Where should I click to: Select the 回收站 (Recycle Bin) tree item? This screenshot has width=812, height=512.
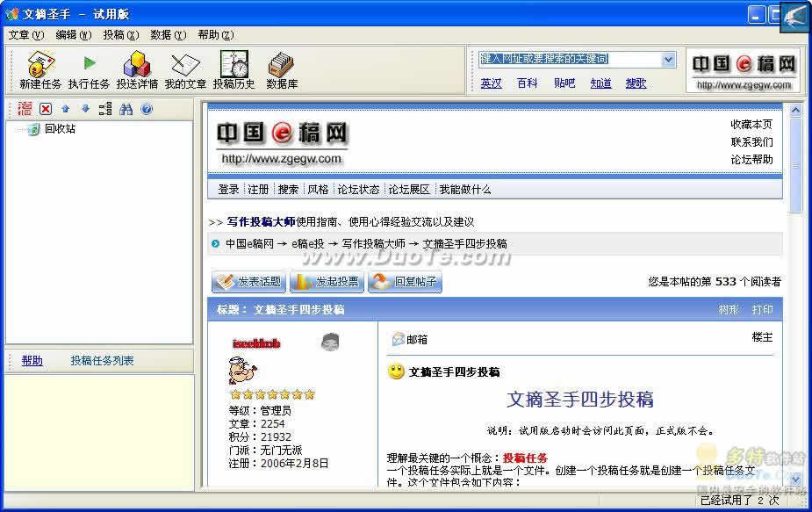[60, 129]
